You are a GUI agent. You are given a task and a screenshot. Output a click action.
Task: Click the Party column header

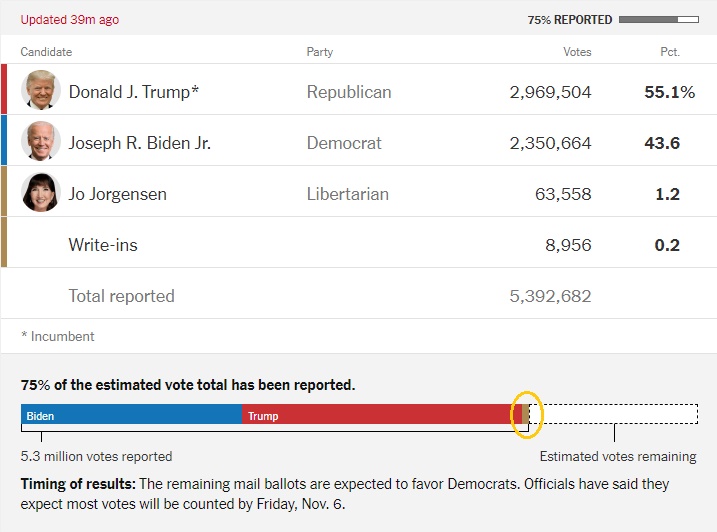(x=320, y=52)
